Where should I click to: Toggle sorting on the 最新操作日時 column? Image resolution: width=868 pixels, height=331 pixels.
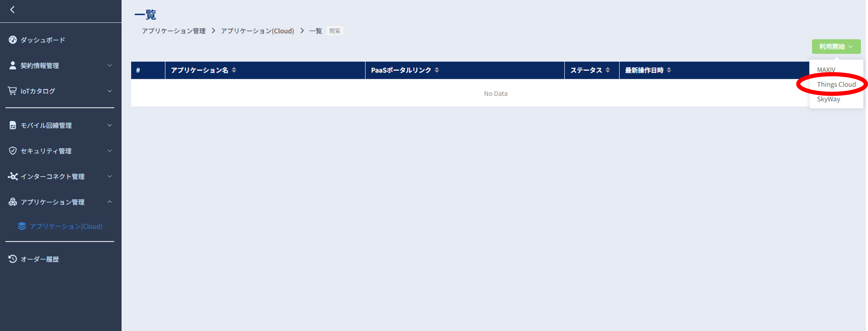(669, 70)
